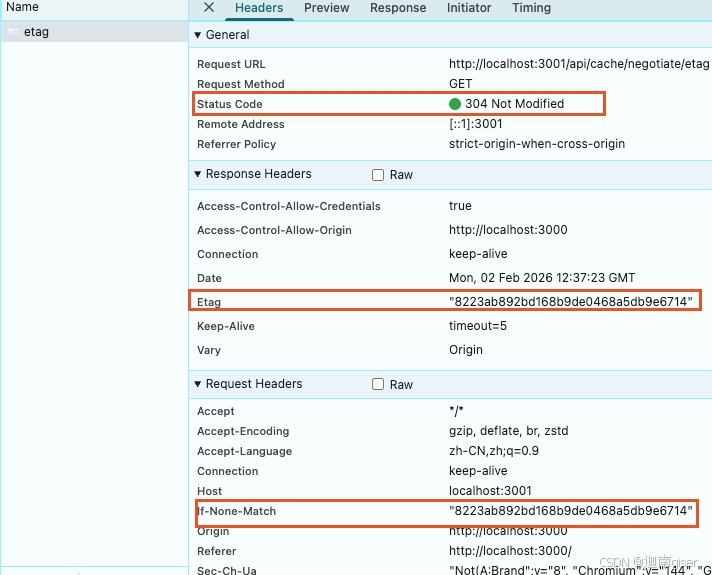This screenshot has height=575, width=712.
Task: Open the Timing tab
Action: click(x=531, y=8)
